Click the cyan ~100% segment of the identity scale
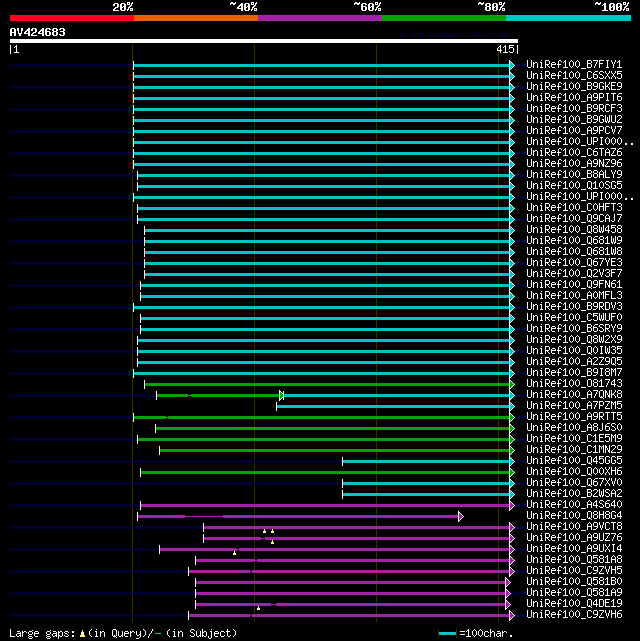The height and width of the screenshot is (641, 640). (x=568, y=18)
